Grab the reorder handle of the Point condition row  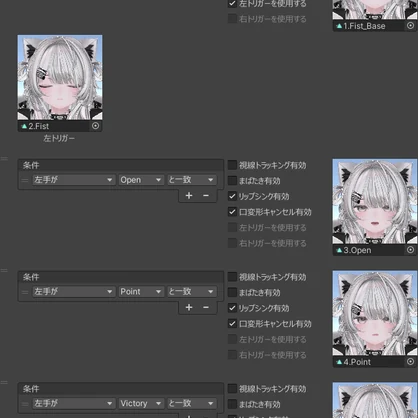pyautogui.click(x=25, y=292)
